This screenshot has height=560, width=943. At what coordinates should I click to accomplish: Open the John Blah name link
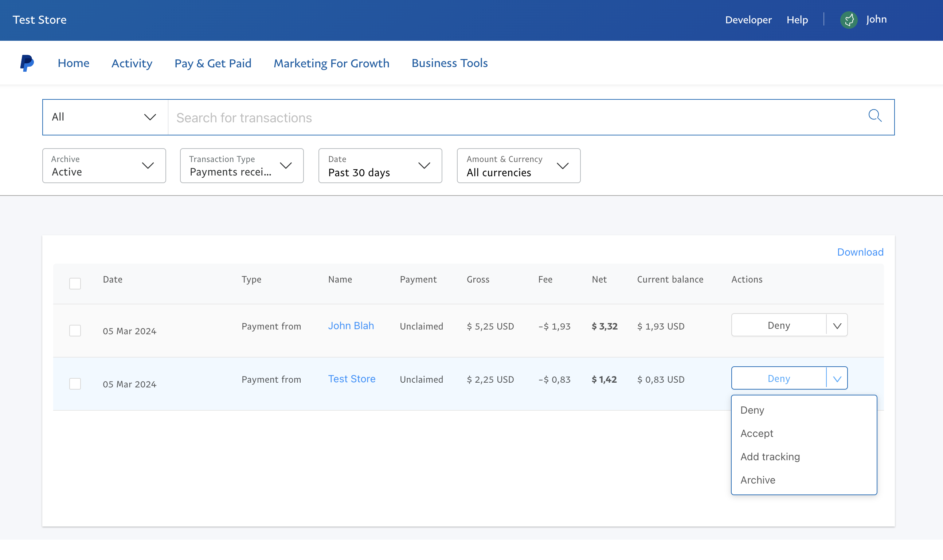(x=351, y=326)
